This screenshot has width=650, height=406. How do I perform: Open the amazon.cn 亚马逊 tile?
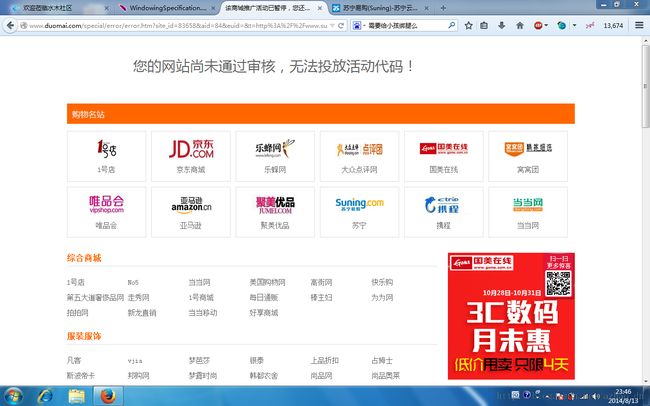point(191,212)
